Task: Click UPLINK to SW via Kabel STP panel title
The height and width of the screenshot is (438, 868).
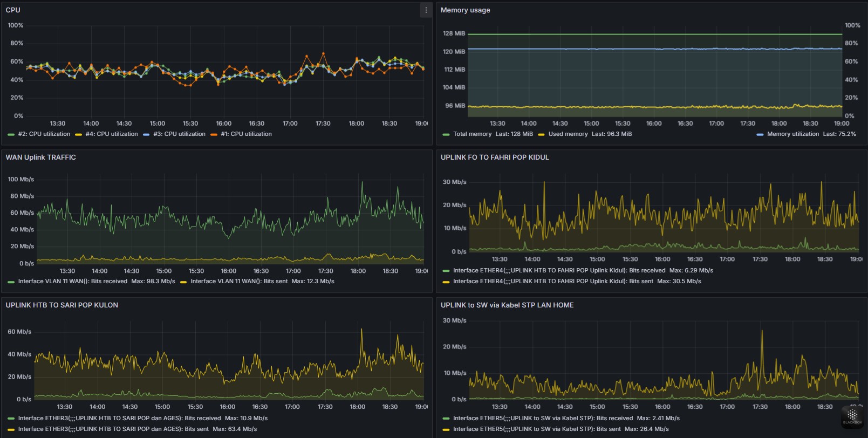Action: click(507, 305)
